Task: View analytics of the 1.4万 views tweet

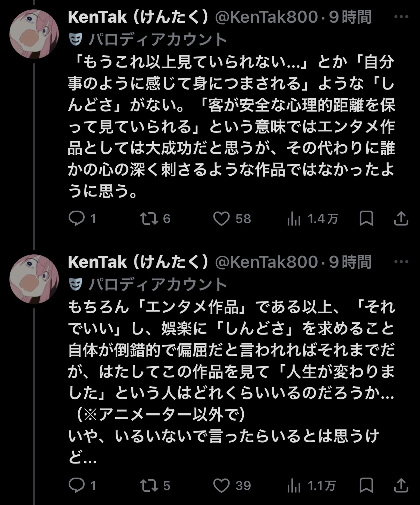Action: (294, 219)
